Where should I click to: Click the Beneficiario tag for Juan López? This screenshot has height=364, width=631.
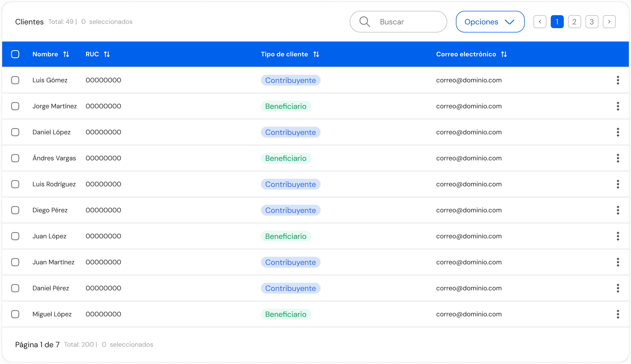point(286,236)
